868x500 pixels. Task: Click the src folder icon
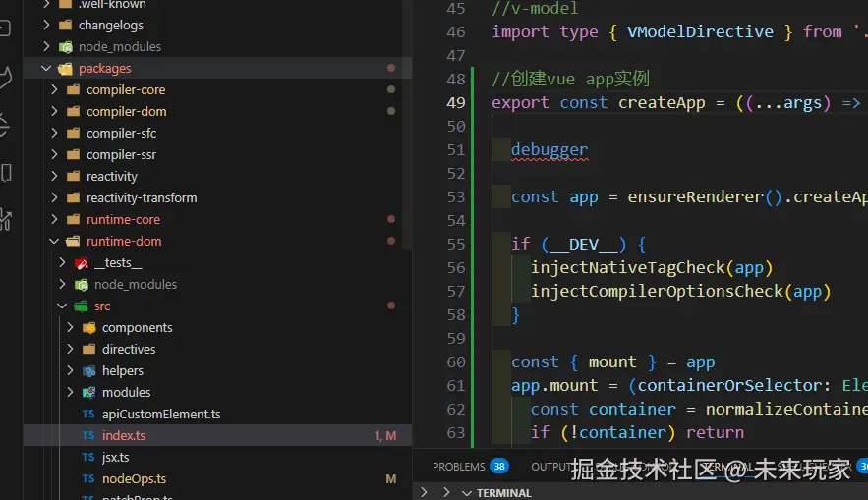[82, 306]
